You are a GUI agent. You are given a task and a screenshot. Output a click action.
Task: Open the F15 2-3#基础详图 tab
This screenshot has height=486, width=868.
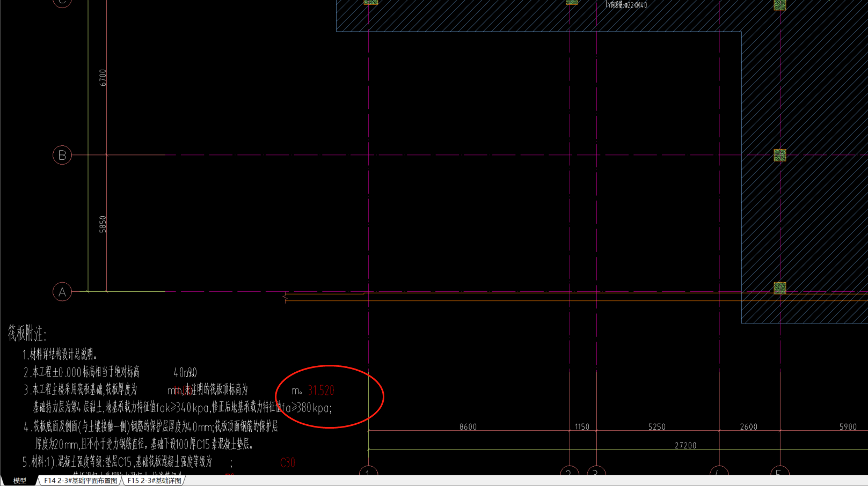coord(154,481)
